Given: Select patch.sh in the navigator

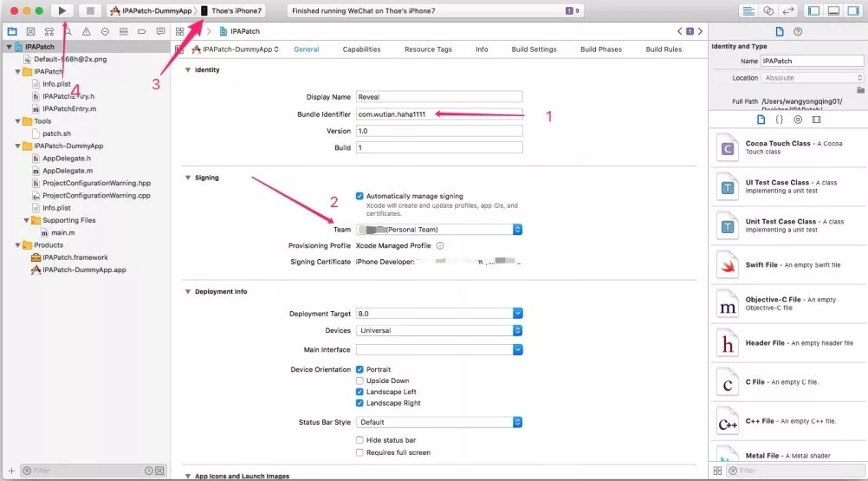Looking at the screenshot, I should pos(55,133).
